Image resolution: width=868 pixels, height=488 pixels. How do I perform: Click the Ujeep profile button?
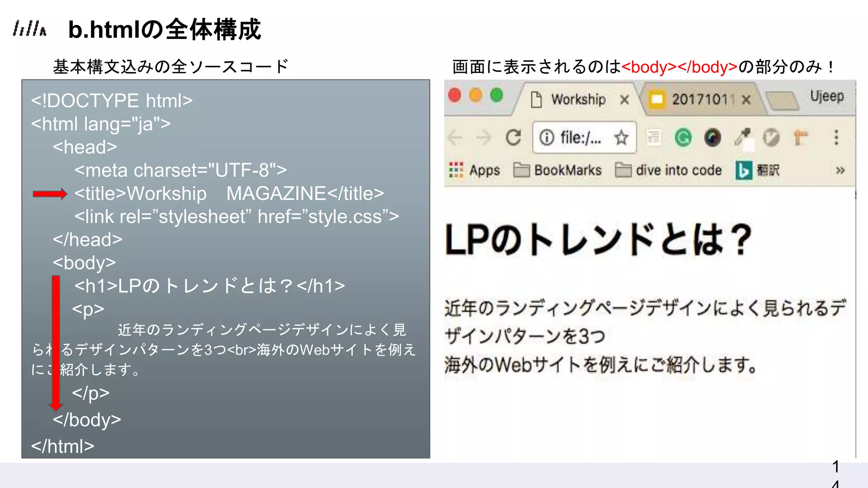[x=827, y=96]
